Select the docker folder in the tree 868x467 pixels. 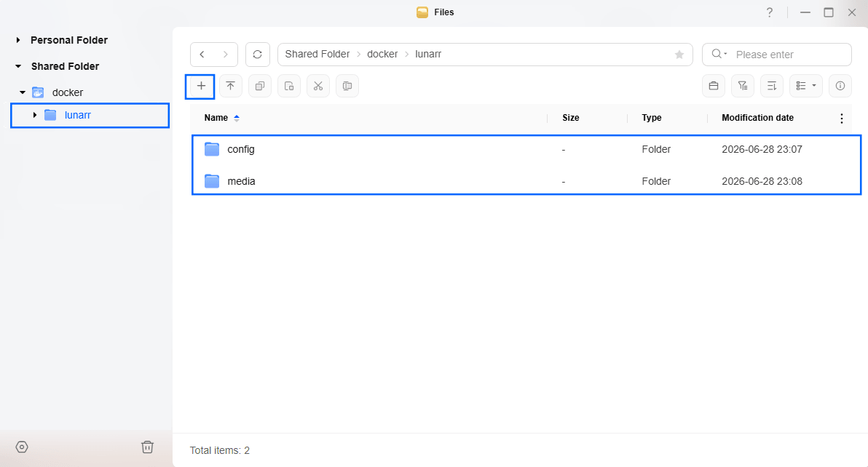coord(68,92)
